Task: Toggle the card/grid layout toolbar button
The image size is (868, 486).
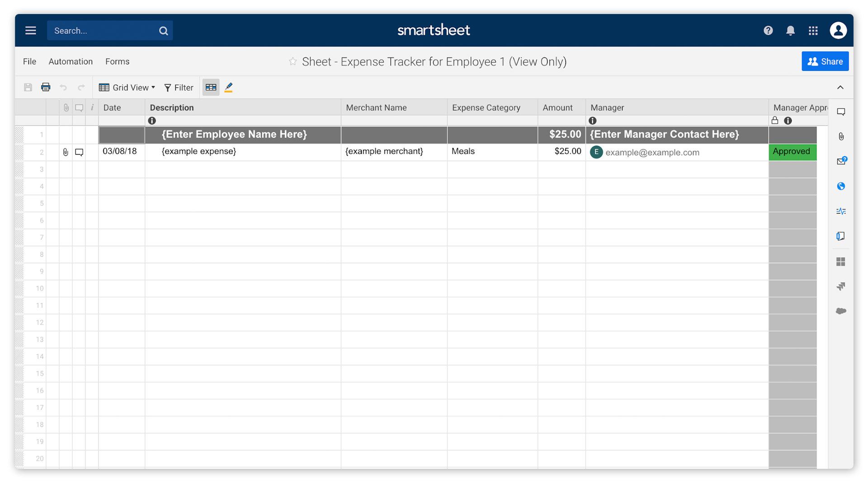Action: [x=211, y=87]
